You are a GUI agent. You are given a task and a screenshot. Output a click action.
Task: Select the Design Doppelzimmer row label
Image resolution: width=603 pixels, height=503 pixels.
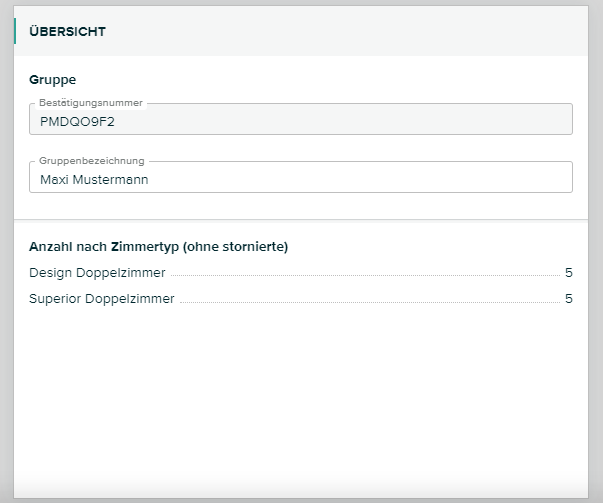[x=97, y=272]
